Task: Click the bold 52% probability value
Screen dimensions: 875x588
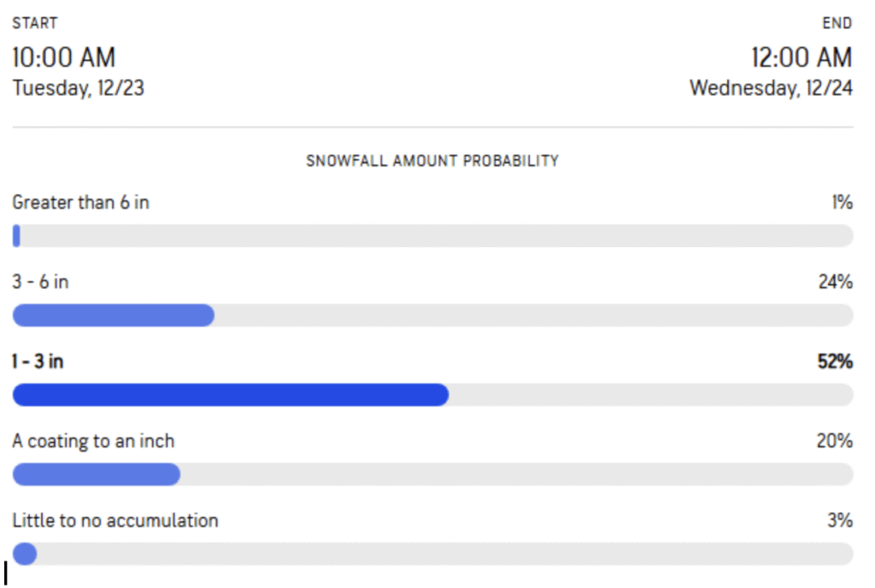Action: [835, 362]
